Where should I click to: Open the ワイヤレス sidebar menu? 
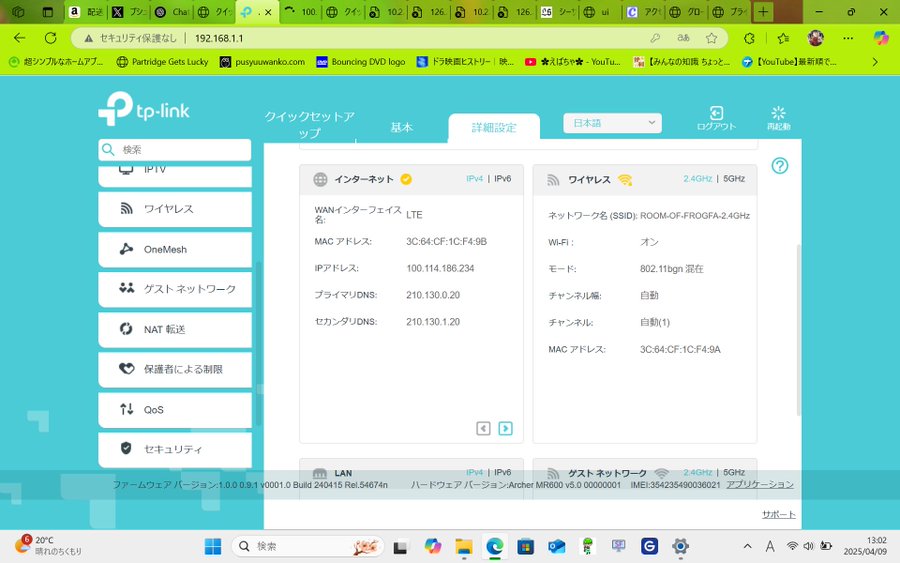click(174, 209)
